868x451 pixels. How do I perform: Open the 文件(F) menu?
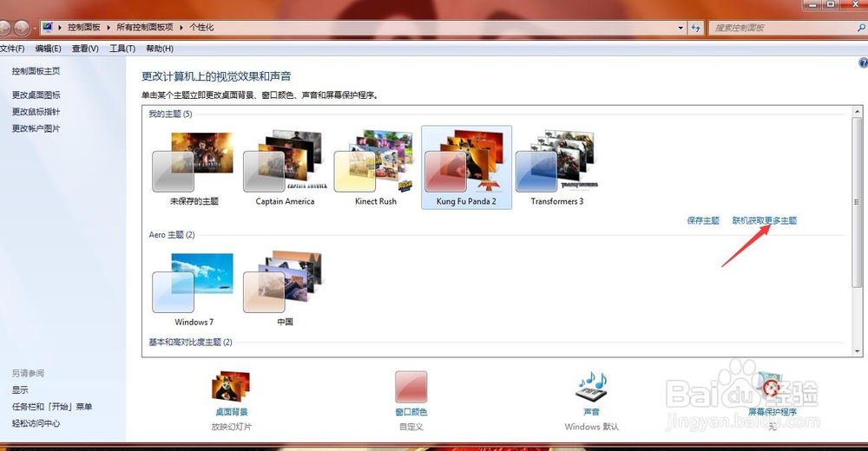[x=12, y=49]
